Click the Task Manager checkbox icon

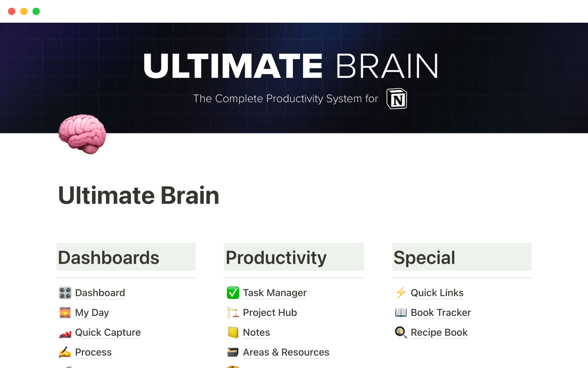[232, 293]
